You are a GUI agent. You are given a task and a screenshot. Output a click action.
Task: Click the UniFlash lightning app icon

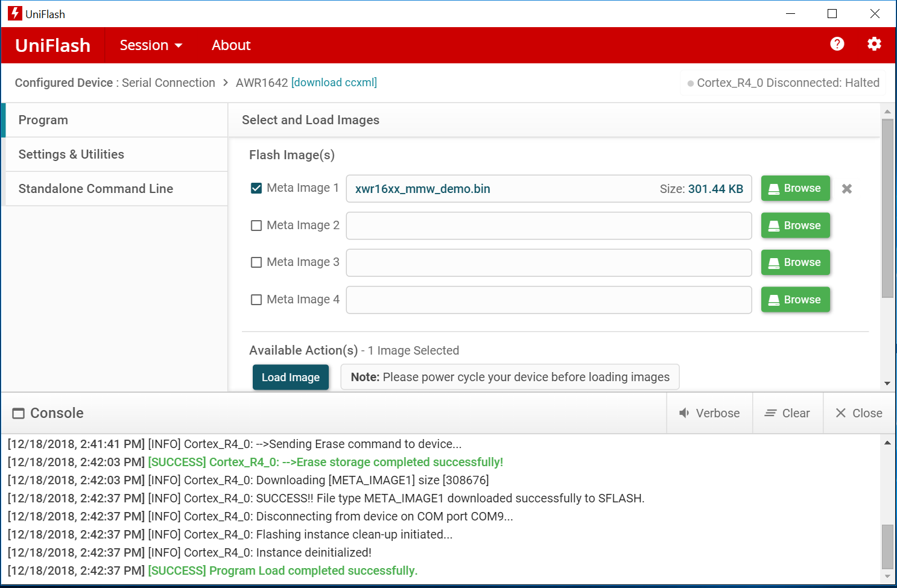pyautogui.click(x=14, y=13)
